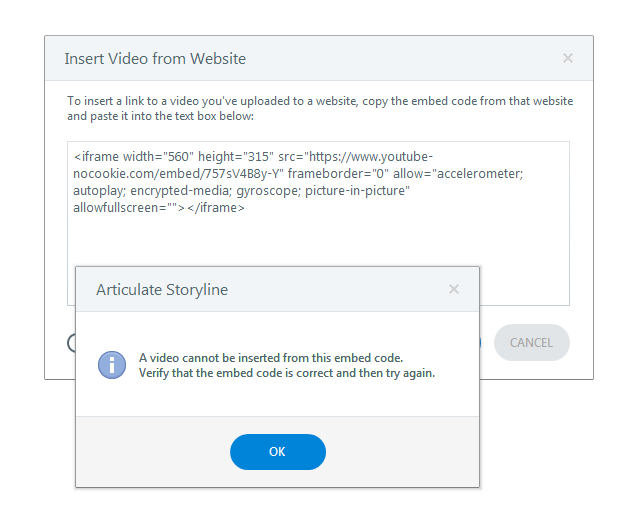The image size is (619, 512).
Task: Click the blue information icon in the alert
Action: pos(111,364)
